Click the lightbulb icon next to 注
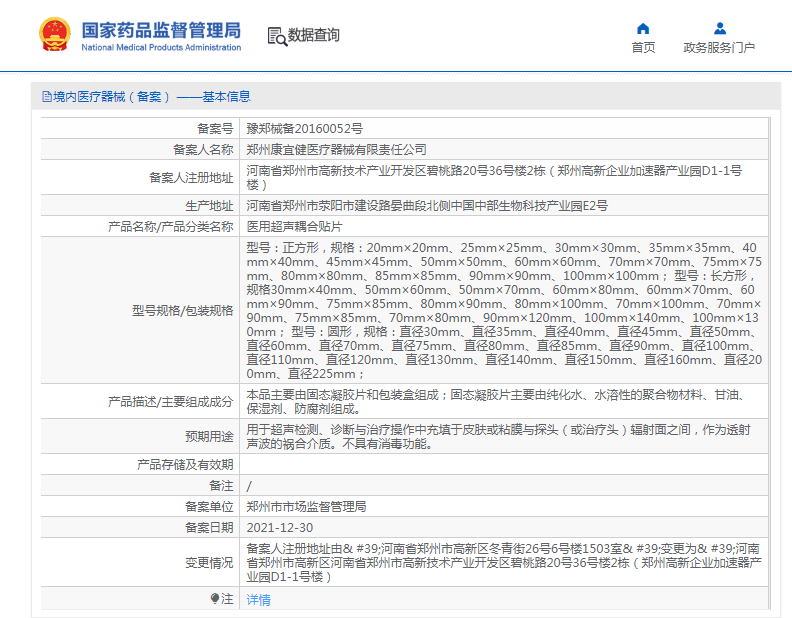792x618 pixels. pos(215,599)
